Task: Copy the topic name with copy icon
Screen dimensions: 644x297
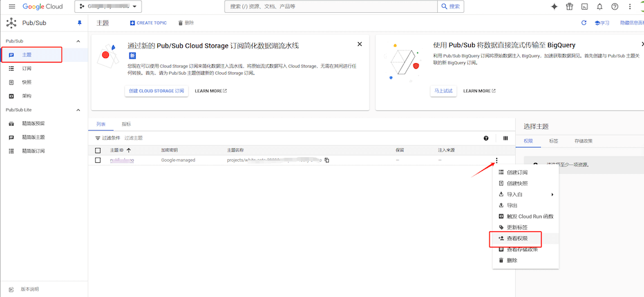Action: [327, 160]
